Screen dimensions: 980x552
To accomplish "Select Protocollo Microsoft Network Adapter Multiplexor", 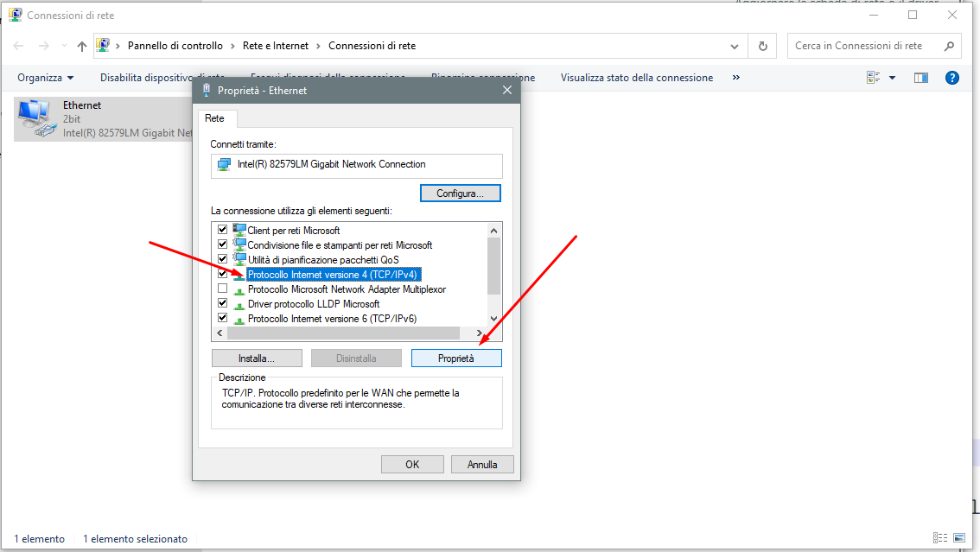I will (347, 289).
